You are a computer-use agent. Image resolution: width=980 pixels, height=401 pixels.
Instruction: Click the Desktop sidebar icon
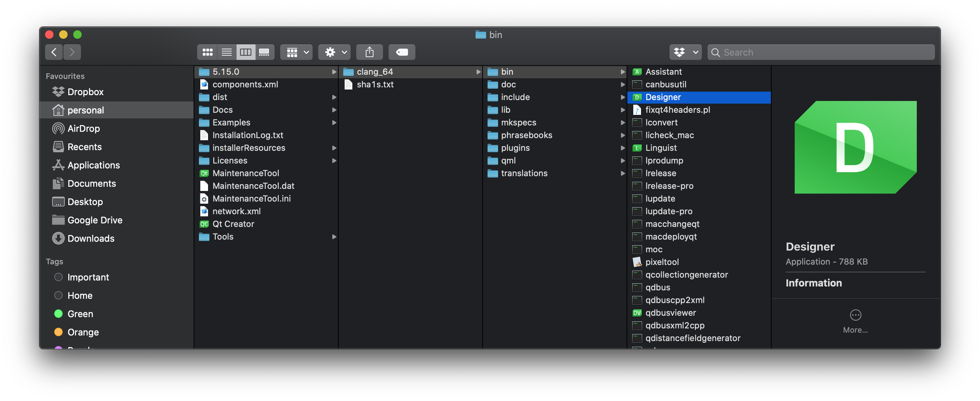point(58,202)
